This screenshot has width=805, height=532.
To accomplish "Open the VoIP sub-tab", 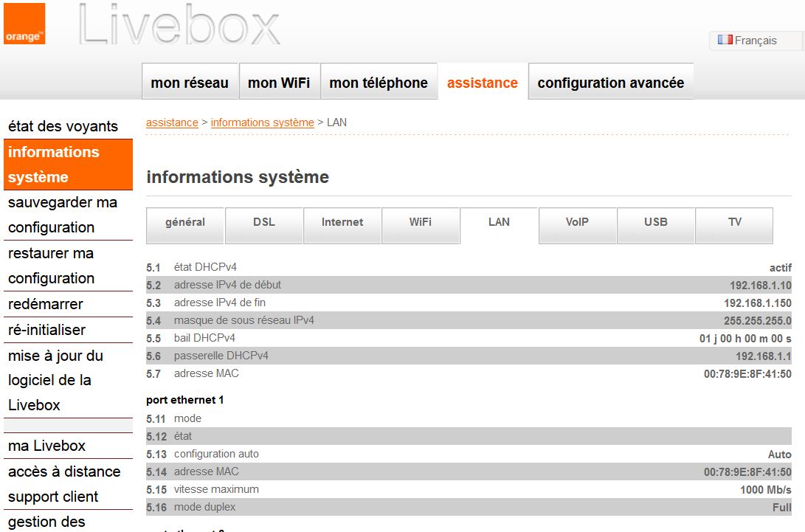I will pos(577,222).
